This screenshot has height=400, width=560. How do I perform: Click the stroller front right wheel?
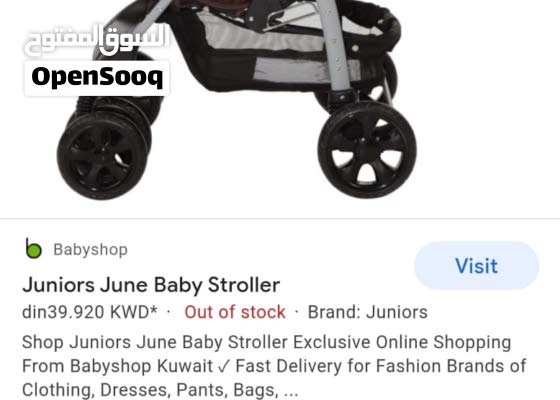point(367,150)
